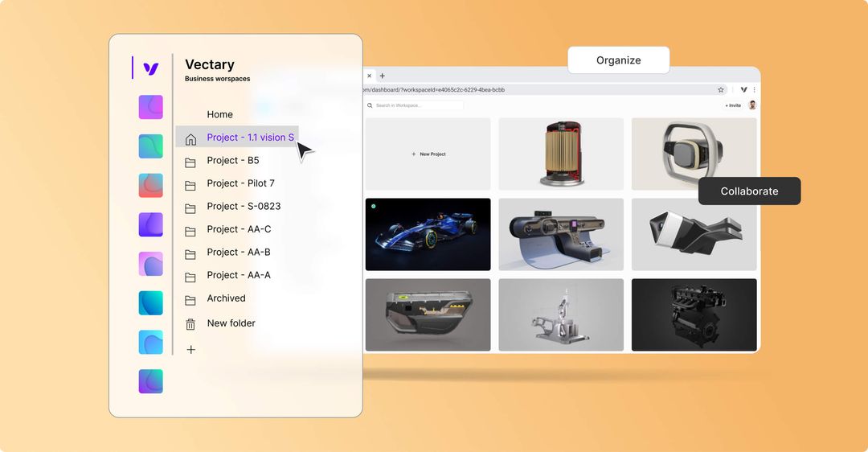Select the red and teal gradient workspace tile
868x452 pixels.
click(x=150, y=185)
